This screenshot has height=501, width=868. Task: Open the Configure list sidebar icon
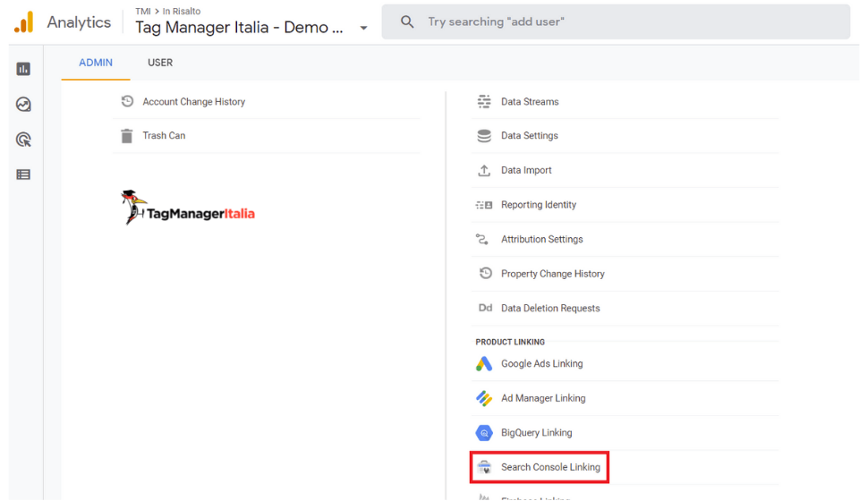[23, 174]
